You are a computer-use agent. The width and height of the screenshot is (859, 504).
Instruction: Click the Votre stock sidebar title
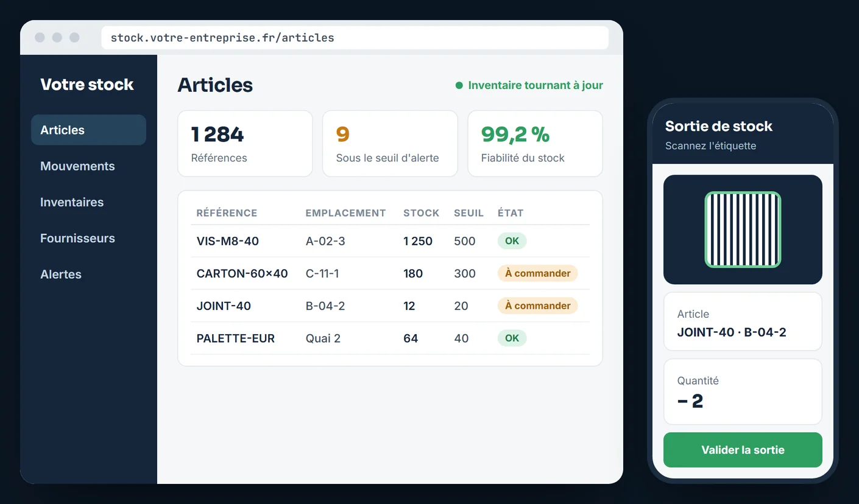click(x=87, y=85)
